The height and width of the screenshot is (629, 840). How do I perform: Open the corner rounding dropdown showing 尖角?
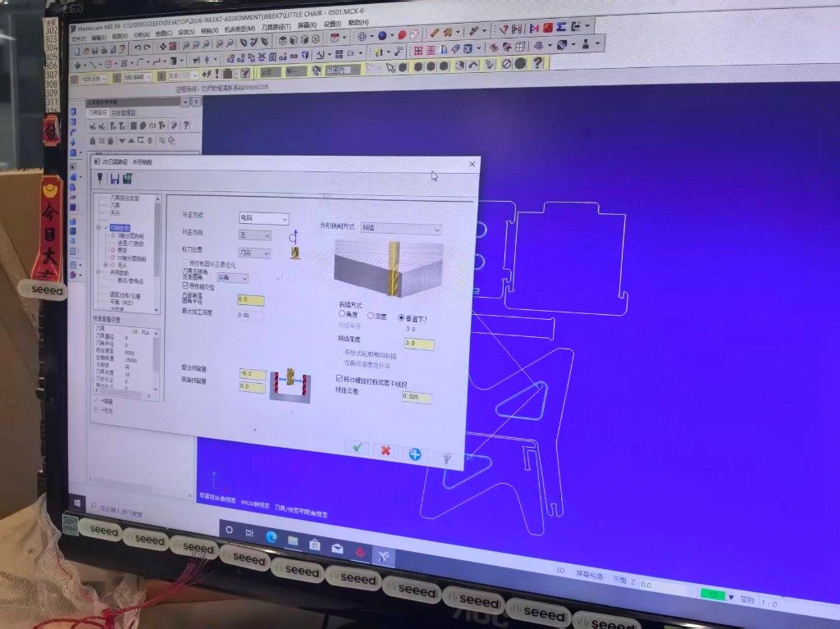pyautogui.click(x=232, y=278)
